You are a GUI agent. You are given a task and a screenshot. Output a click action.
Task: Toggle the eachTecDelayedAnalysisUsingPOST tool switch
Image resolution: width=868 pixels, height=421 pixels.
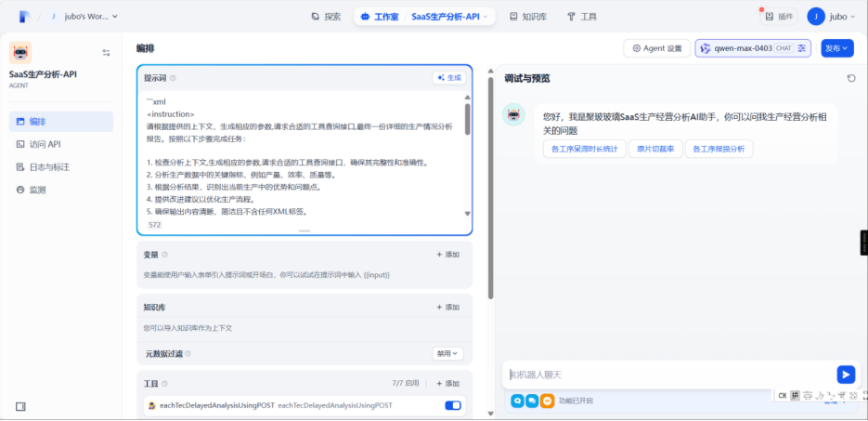[x=453, y=405]
